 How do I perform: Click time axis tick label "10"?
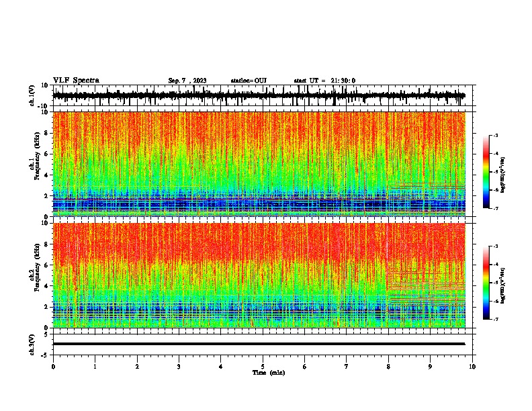472,367
